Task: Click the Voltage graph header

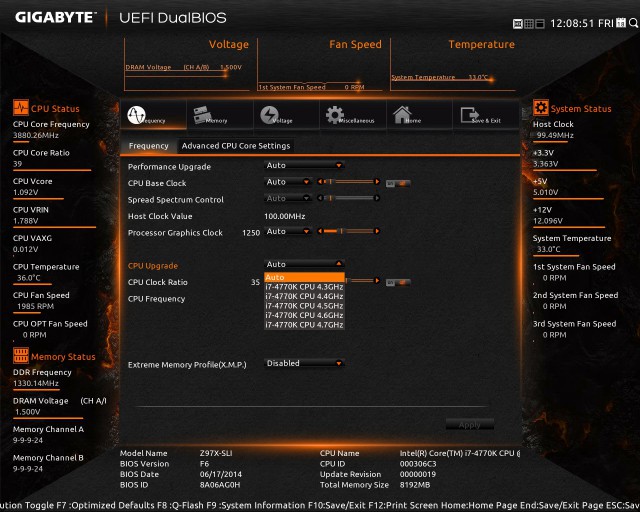Action: pos(229,44)
